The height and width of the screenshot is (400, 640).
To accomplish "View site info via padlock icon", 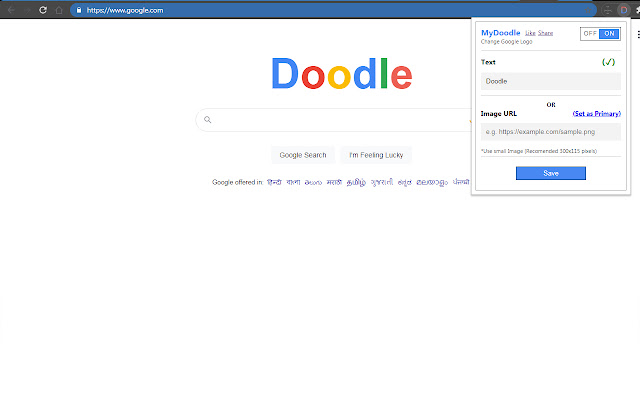I will pyautogui.click(x=79, y=10).
